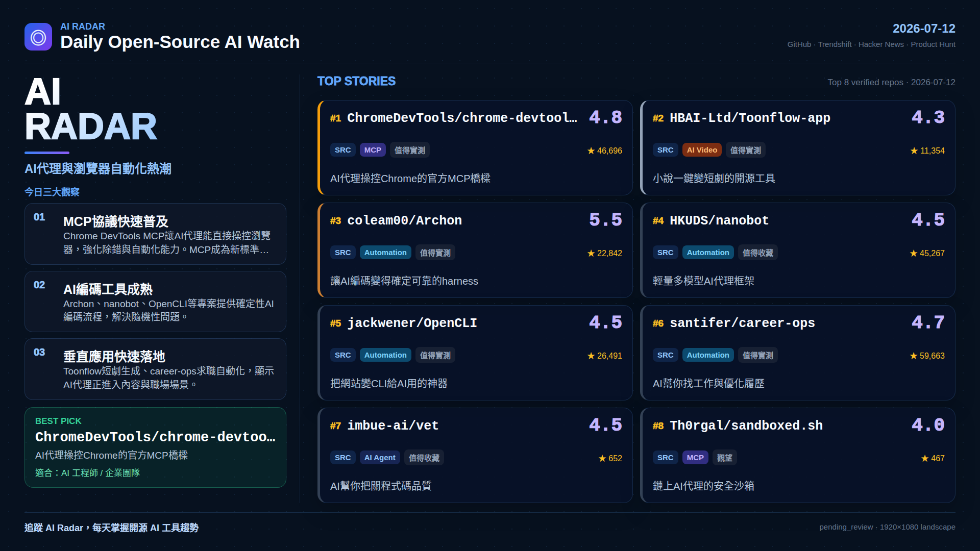
Task: Click the 2026-07-12 date in header
Action: point(924,29)
